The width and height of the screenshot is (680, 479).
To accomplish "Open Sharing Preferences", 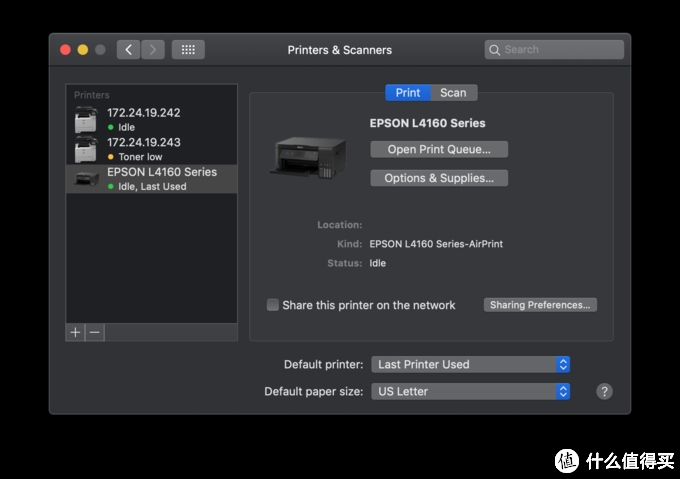I will [x=540, y=305].
